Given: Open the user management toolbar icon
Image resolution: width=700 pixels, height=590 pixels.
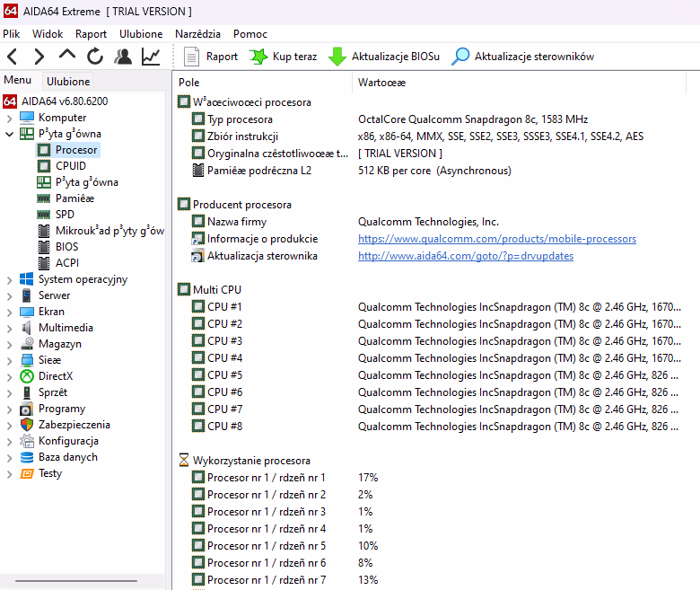Looking at the screenshot, I should (x=123, y=57).
